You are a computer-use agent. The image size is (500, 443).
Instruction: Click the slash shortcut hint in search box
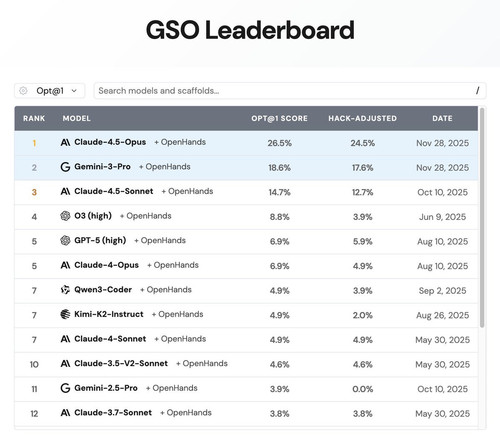coord(478,91)
